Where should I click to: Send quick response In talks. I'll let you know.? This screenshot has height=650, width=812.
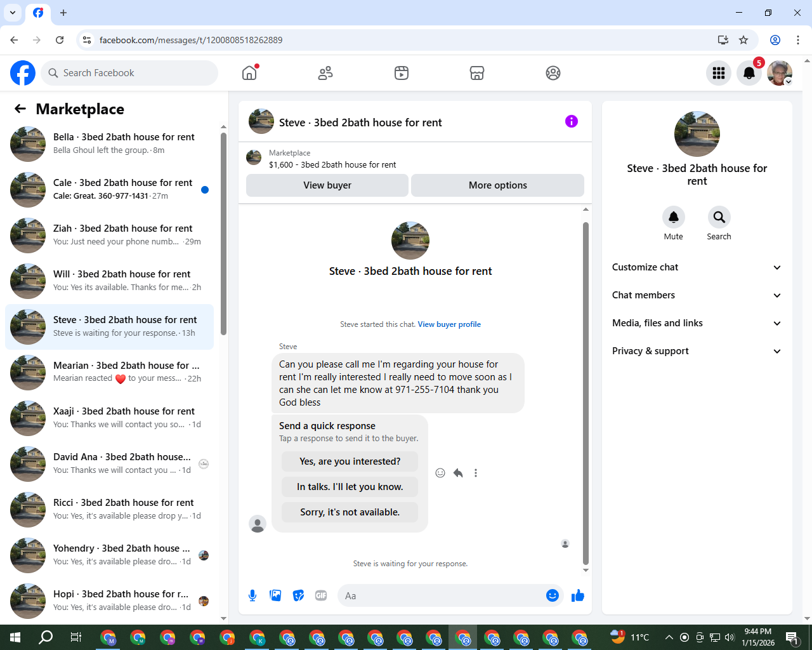(350, 487)
